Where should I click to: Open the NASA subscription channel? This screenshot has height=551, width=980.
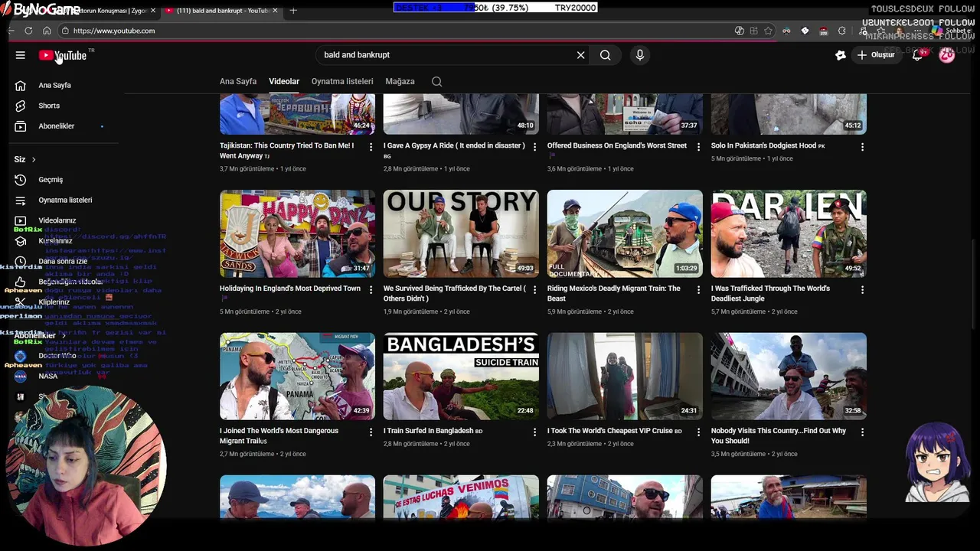click(x=47, y=377)
